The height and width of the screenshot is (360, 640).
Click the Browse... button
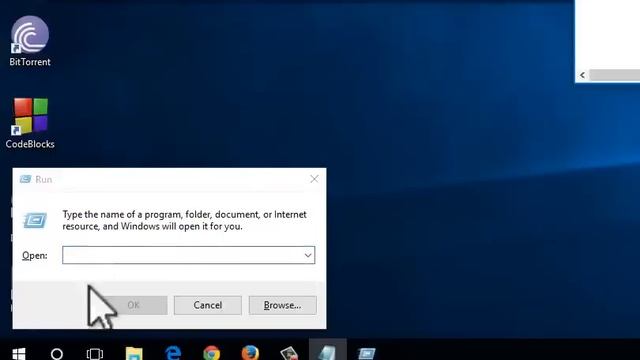282,305
